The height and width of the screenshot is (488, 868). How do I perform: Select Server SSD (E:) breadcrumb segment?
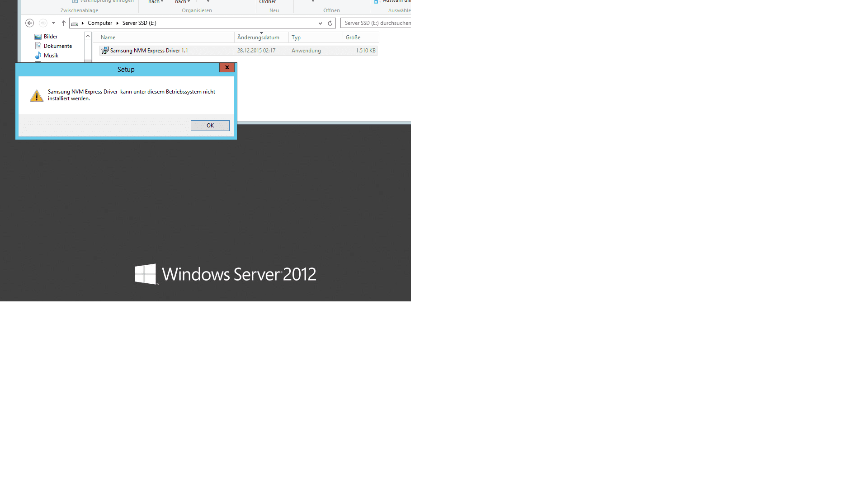pyautogui.click(x=139, y=23)
